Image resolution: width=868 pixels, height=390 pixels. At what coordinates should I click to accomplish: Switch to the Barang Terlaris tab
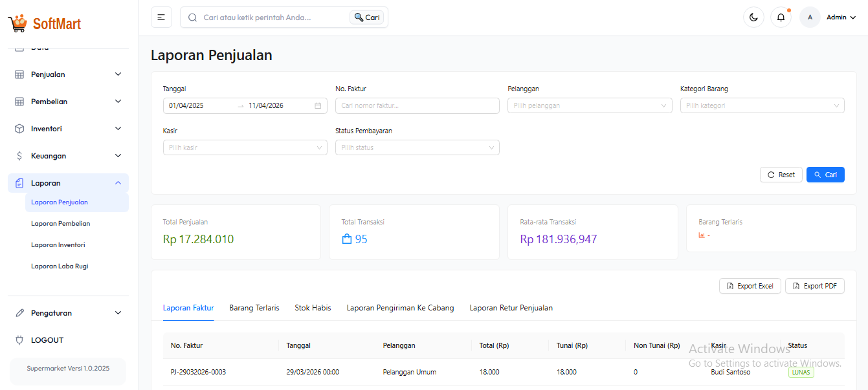(x=254, y=308)
